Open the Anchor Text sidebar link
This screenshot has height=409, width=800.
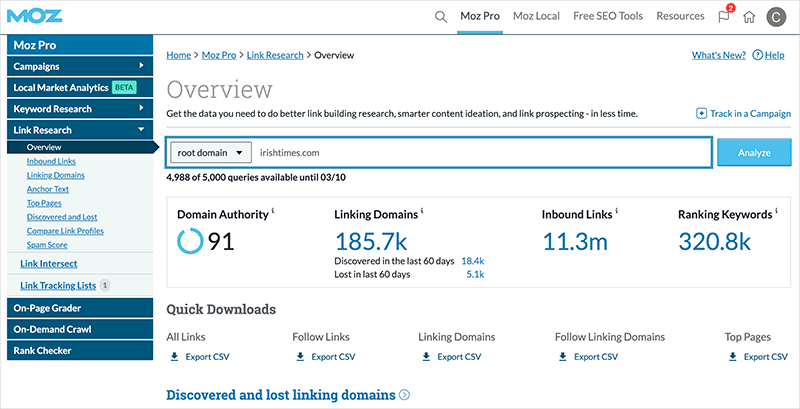click(47, 189)
